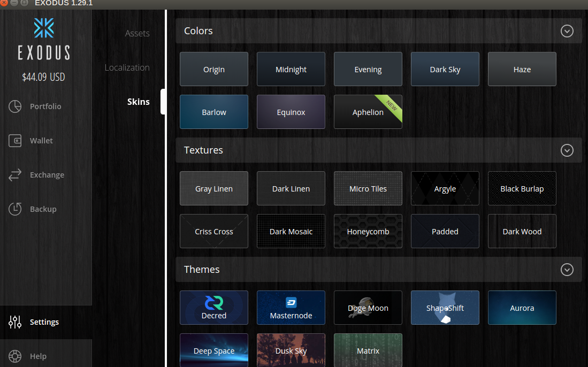Choose the Argyle texture
Screen dimensions: 588x367
coord(445,188)
